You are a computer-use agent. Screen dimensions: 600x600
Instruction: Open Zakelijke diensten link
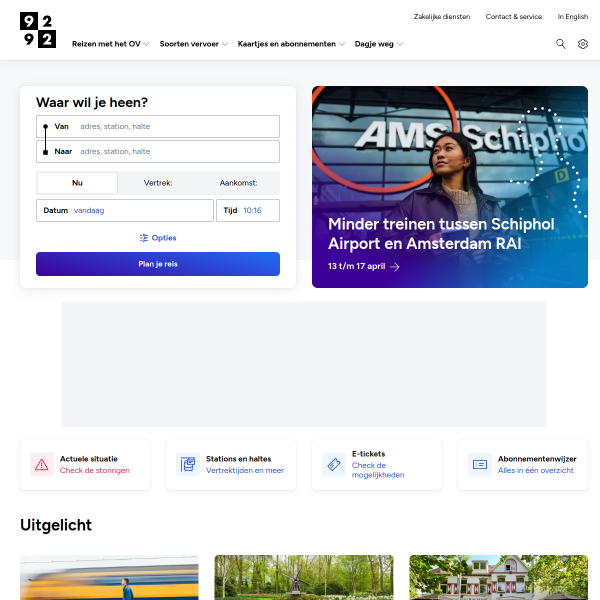click(442, 16)
